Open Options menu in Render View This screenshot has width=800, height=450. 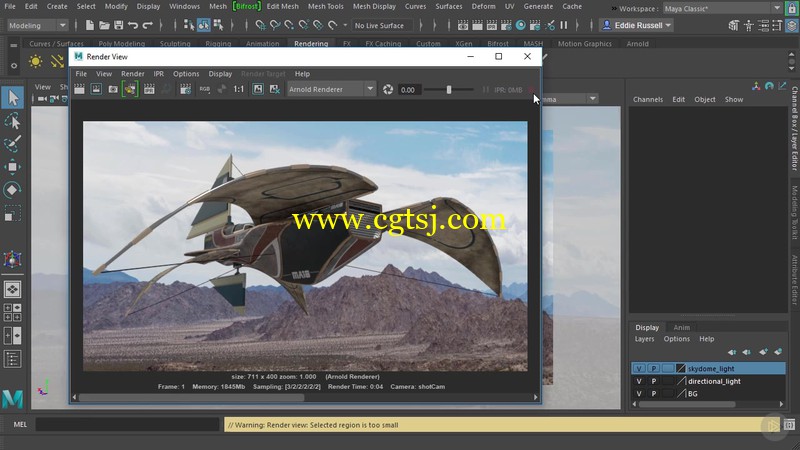pyautogui.click(x=186, y=73)
